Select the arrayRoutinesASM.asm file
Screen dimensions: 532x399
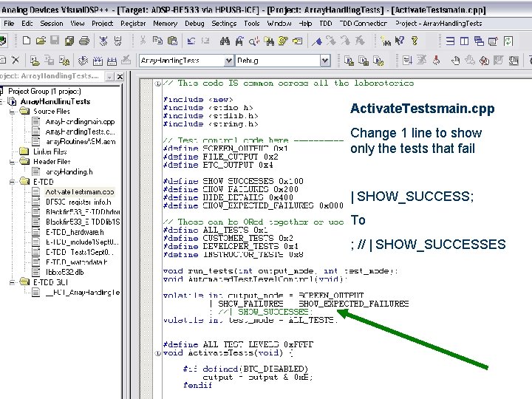click(x=81, y=141)
